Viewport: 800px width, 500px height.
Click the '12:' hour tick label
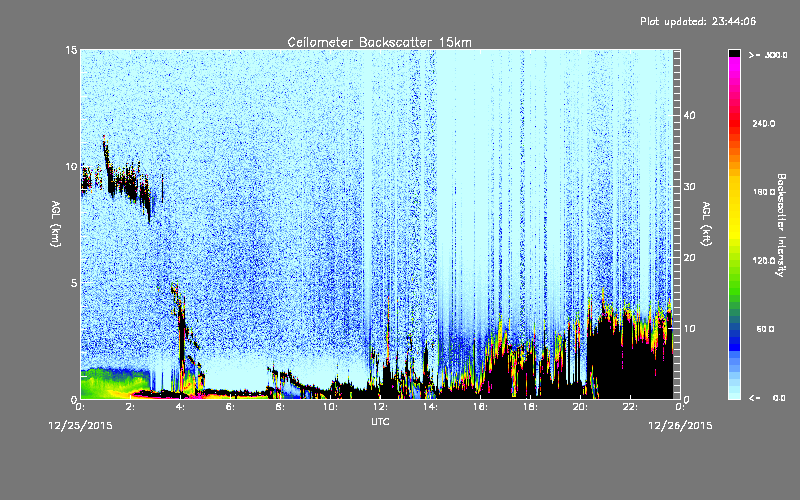tap(380, 407)
